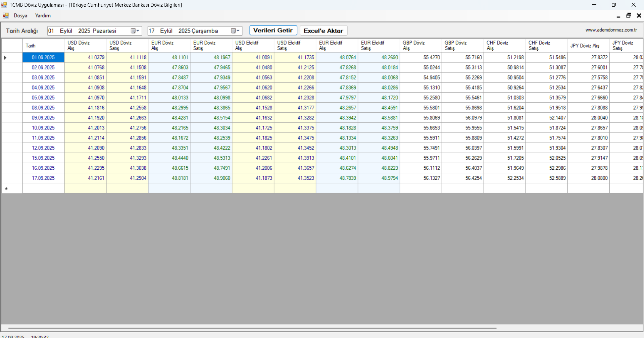644x338 pixels.
Task: Select USD buying cell 41.0379
Action: point(85,57)
